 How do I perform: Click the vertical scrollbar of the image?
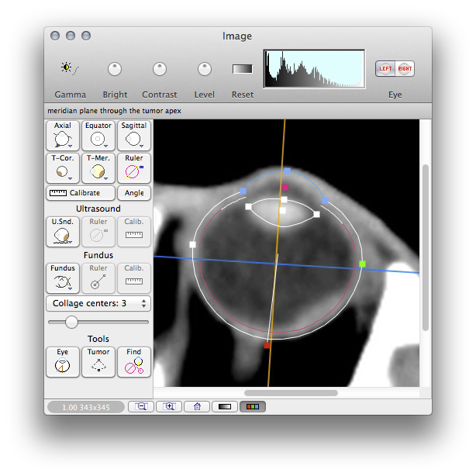[426, 247]
